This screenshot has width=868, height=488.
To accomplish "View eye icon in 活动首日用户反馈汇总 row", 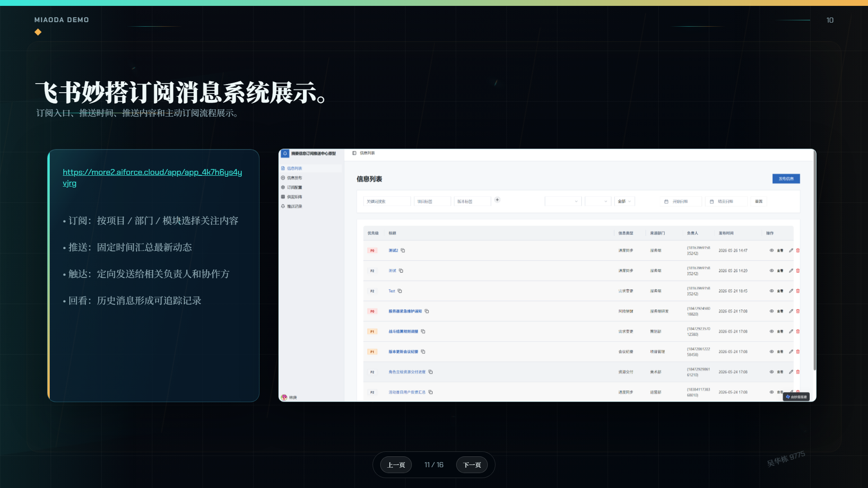I will click(x=772, y=392).
